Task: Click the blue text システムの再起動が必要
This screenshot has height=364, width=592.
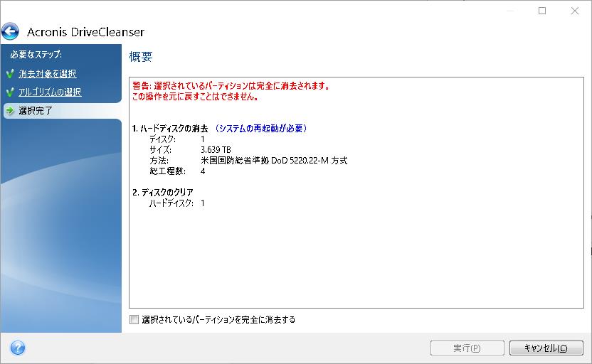Action: pyautogui.click(x=260, y=129)
